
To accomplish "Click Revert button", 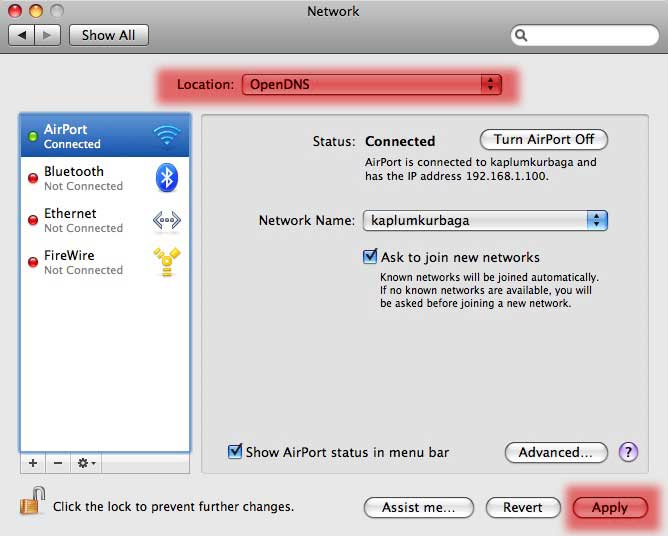I will 523,507.
